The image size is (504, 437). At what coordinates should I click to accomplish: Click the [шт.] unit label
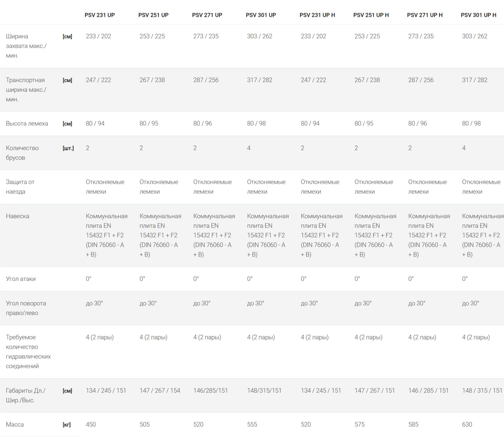pos(68,148)
